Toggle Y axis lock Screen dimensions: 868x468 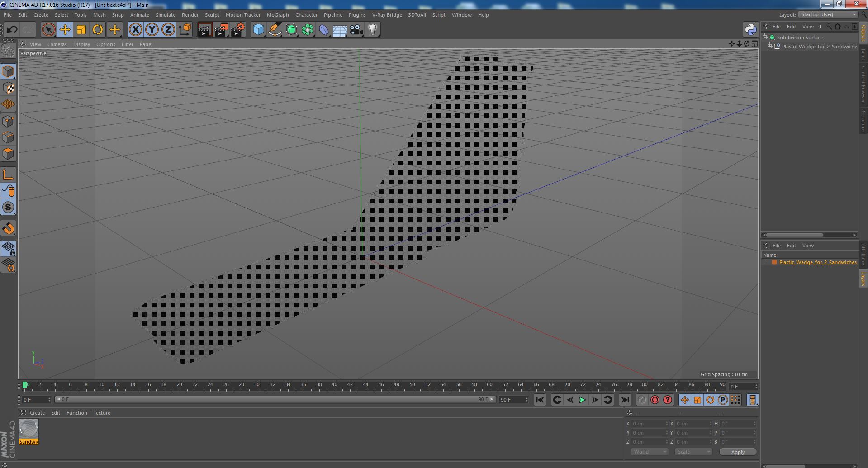pos(152,30)
